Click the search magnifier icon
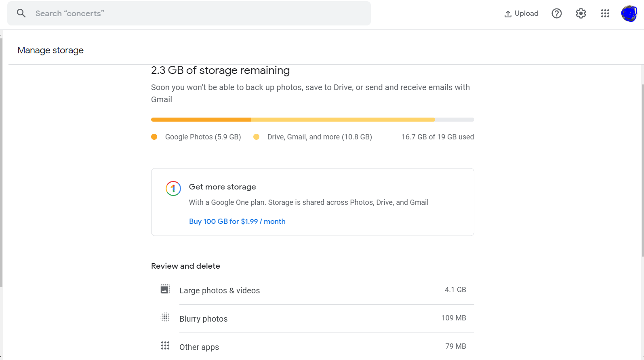The width and height of the screenshot is (644, 360). click(21, 13)
